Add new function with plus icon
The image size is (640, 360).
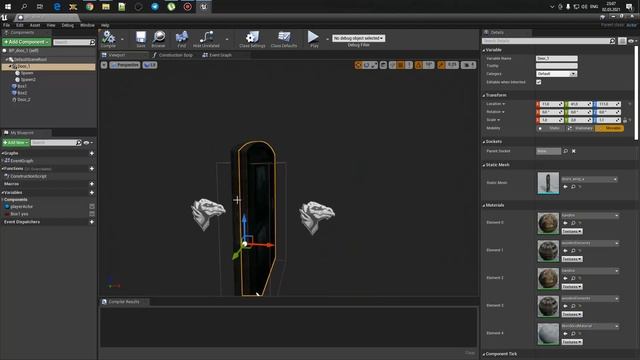(x=91, y=169)
